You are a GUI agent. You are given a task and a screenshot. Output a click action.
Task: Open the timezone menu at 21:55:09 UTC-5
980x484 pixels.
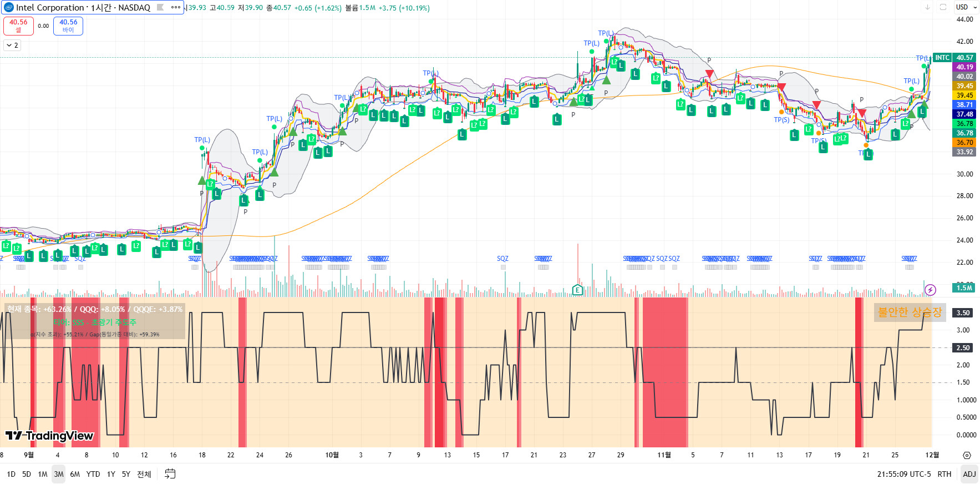pos(904,474)
